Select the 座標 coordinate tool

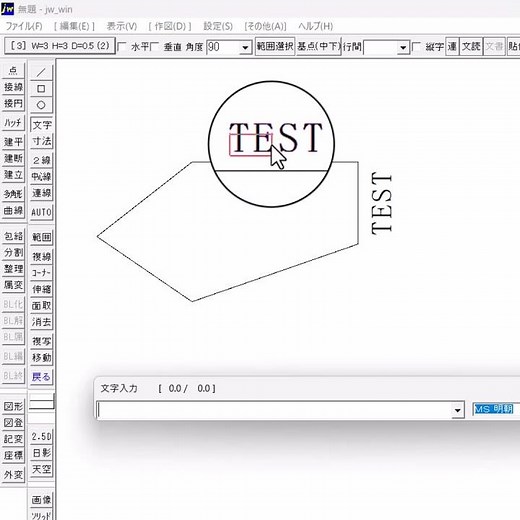(13, 455)
